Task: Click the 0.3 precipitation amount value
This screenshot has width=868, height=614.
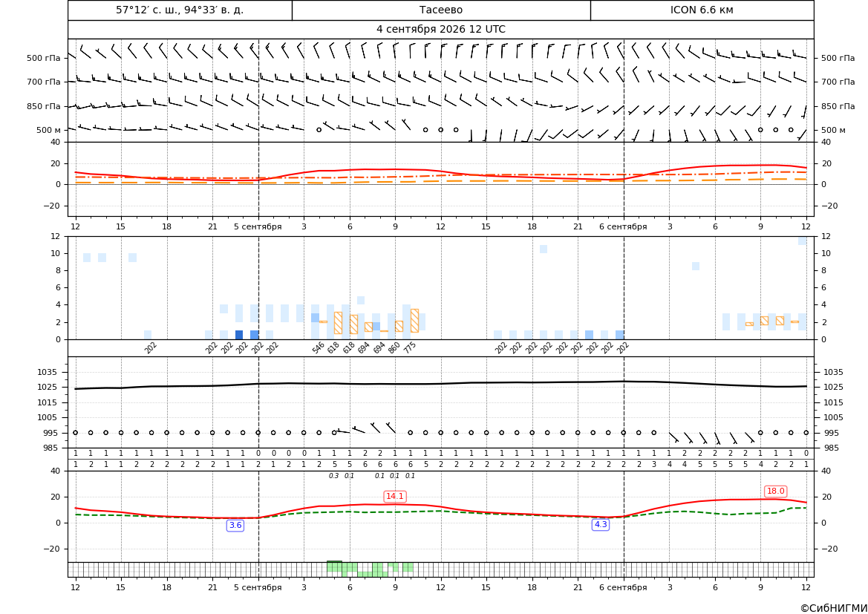Action: tap(334, 476)
